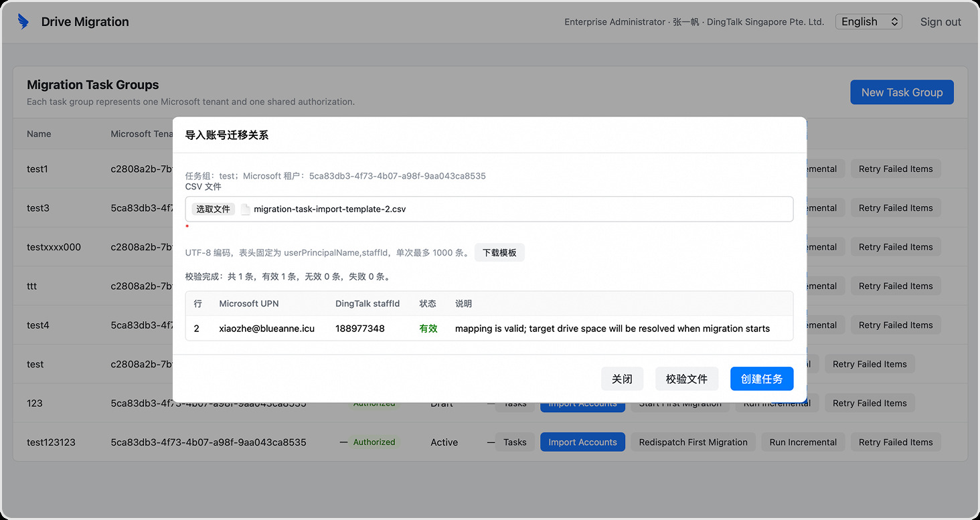The image size is (980, 520).
Task: Redispatch First Migration for test123123
Action: [x=693, y=442]
